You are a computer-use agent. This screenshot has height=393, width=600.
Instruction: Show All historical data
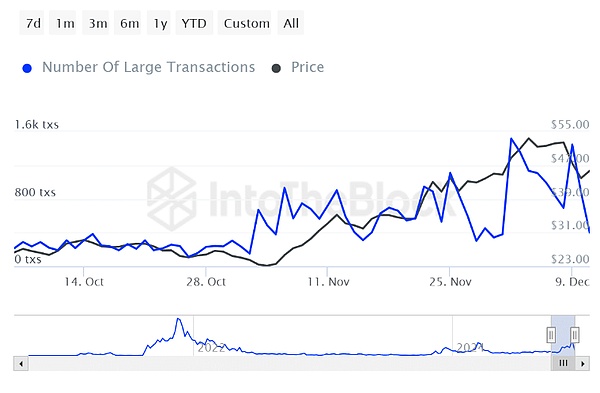[291, 23]
